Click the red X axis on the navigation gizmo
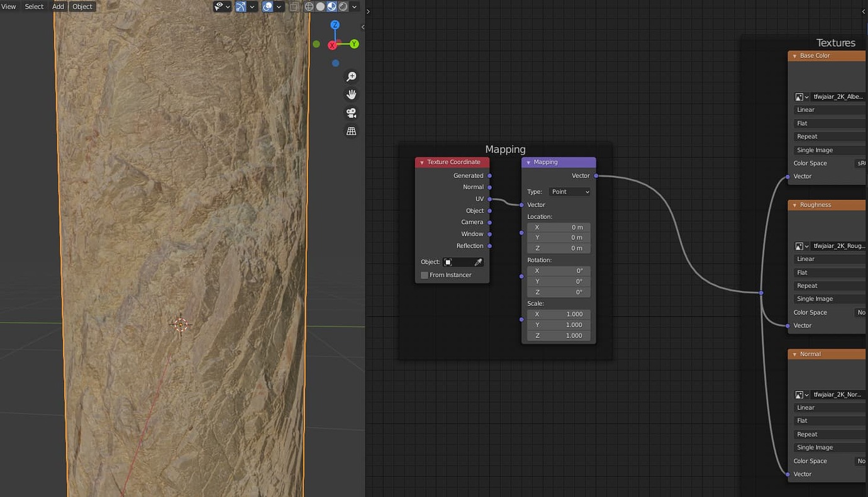868x497 pixels. tap(332, 45)
